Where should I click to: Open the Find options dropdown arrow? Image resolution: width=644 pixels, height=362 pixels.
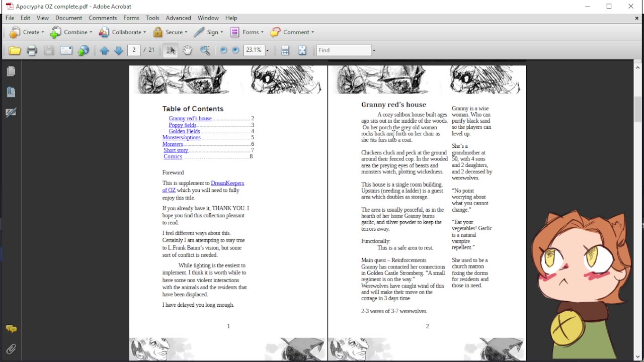[x=374, y=50]
